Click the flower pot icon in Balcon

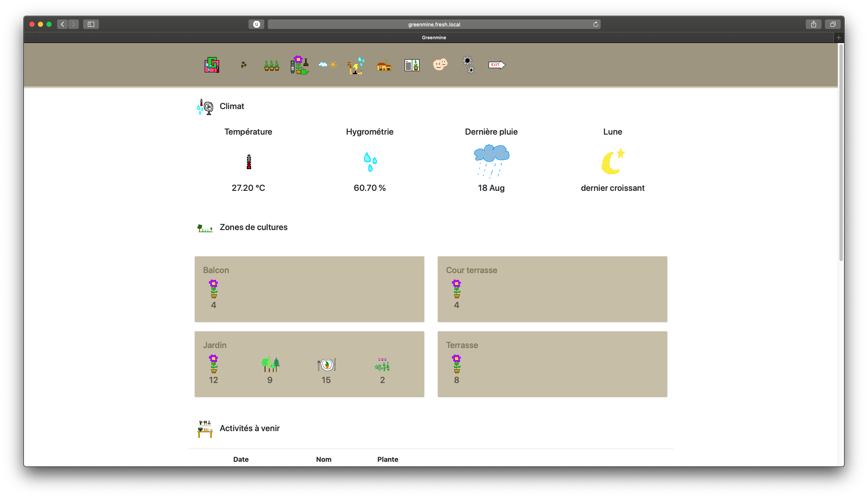click(x=214, y=289)
